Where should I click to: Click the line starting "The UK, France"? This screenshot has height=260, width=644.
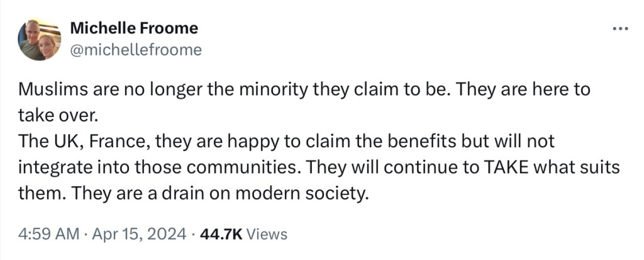(x=286, y=142)
